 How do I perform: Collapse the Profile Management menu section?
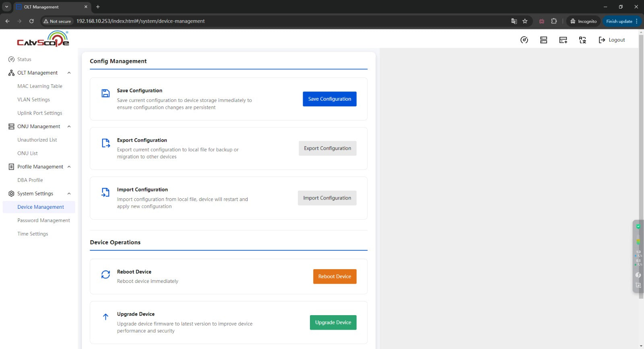[x=69, y=167]
